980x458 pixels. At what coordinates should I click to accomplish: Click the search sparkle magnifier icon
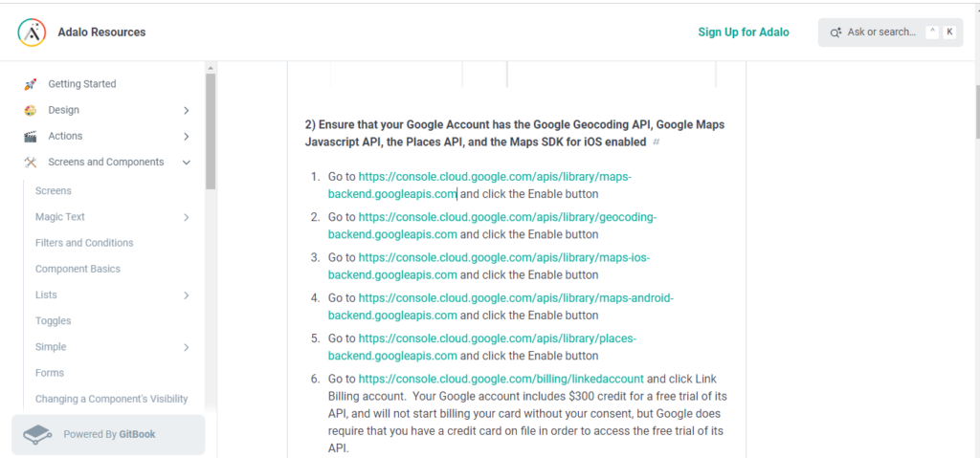point(835,33)
